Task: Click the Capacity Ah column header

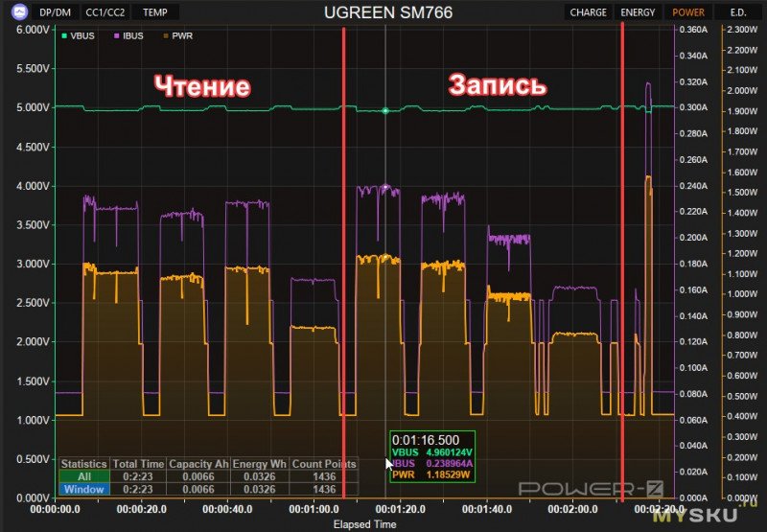Action: 198,464
